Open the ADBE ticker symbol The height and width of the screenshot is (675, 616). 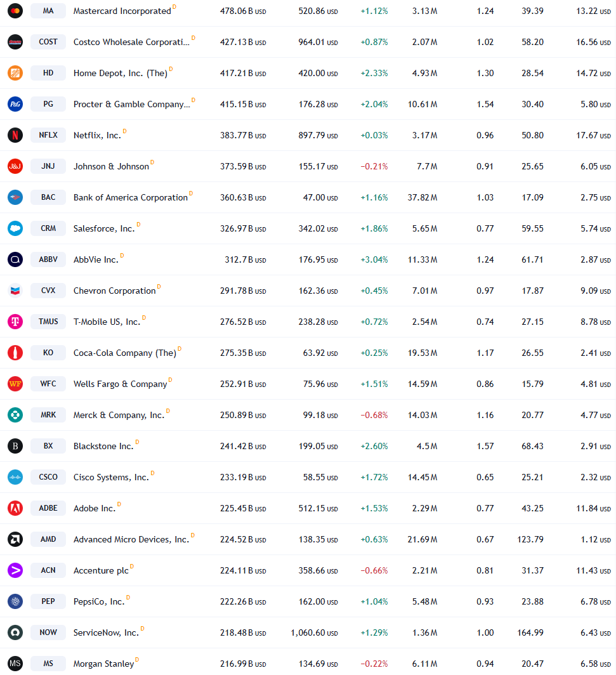[48, 508]
